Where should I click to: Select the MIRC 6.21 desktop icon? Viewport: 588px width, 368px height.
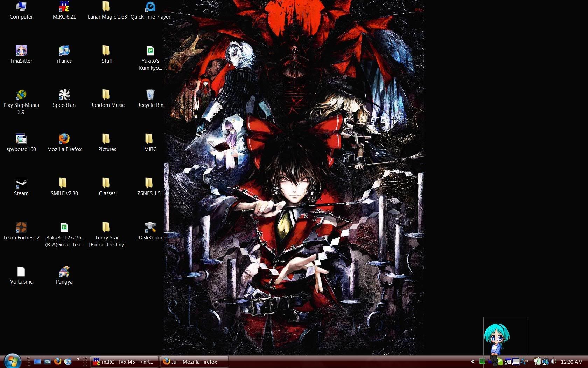64,7
